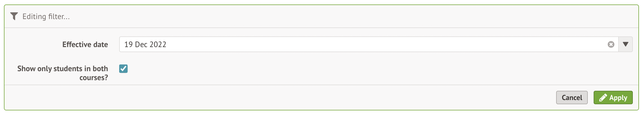Uncheck Show only students in both courses

point(123,69)
